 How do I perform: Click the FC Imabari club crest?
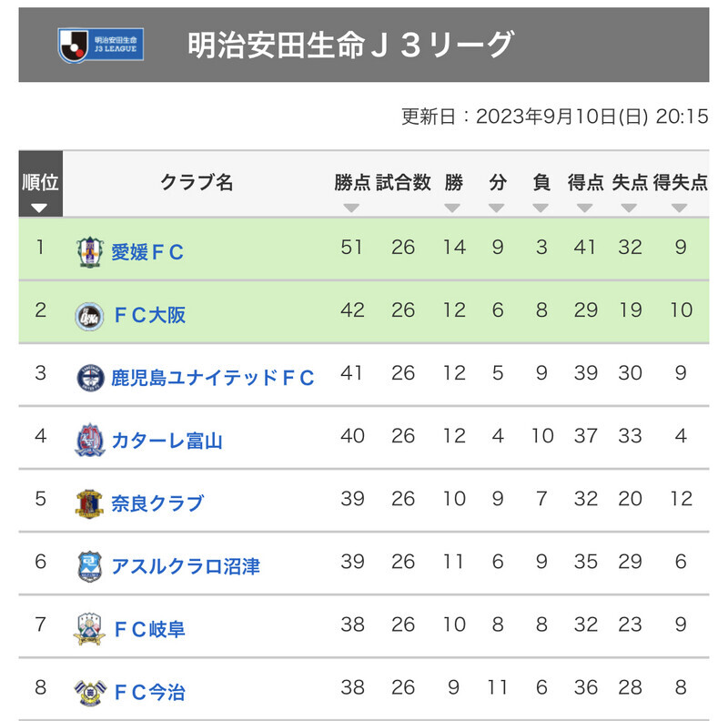pyautogui.click(x=90, y=692)
